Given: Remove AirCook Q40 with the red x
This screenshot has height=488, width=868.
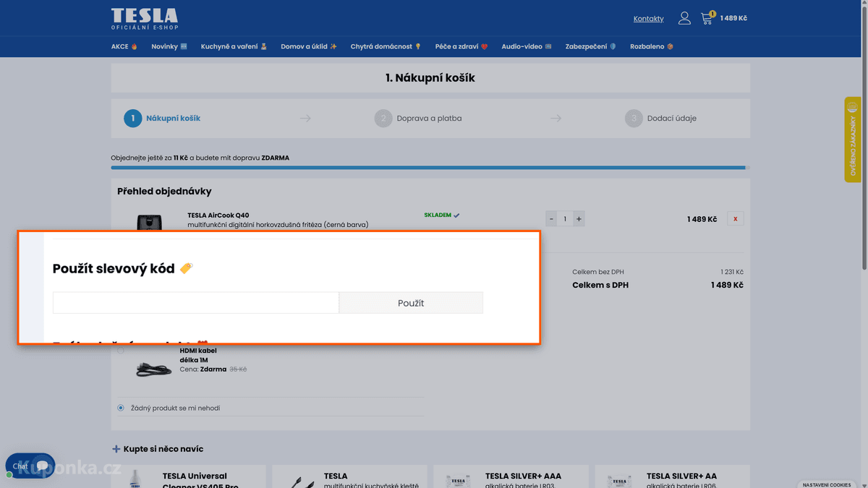Looking at the screenshot, I should 736,219.
